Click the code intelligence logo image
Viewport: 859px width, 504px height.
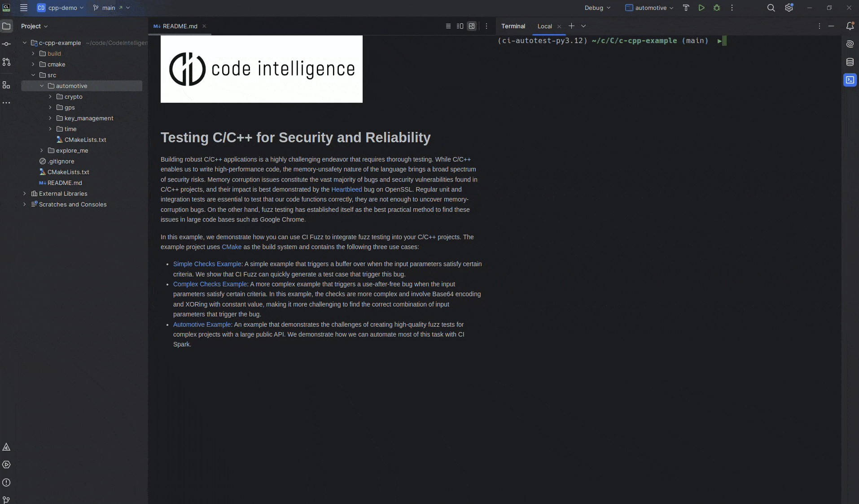(261, 69)
